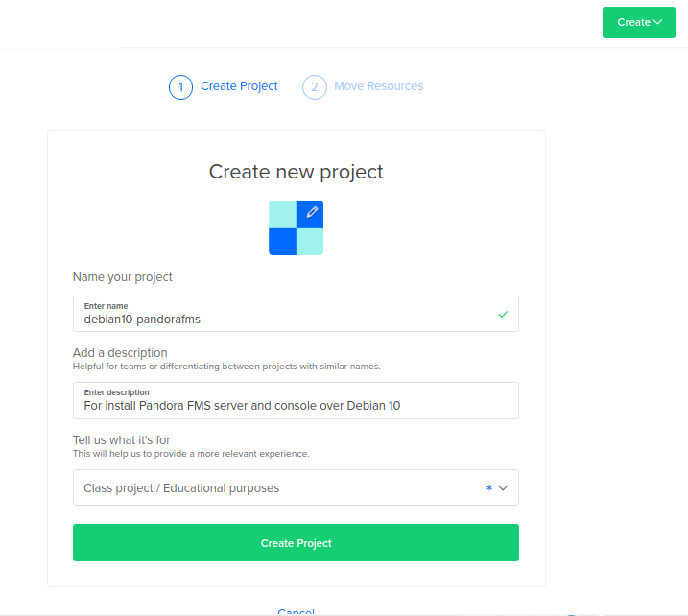
Task: Select the Create Project step tab
Action: pos(239,86)
